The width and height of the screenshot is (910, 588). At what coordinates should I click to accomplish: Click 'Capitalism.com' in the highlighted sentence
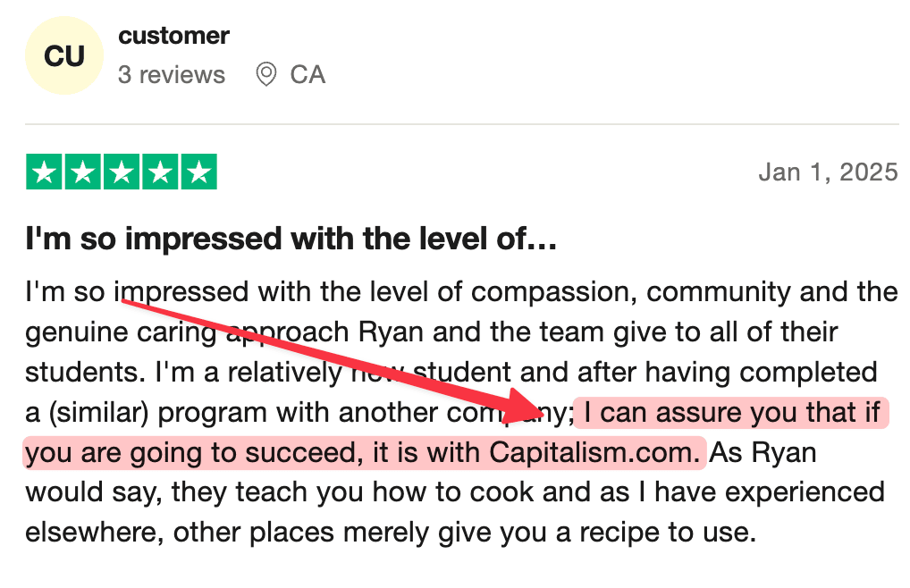tap(592, 452)
